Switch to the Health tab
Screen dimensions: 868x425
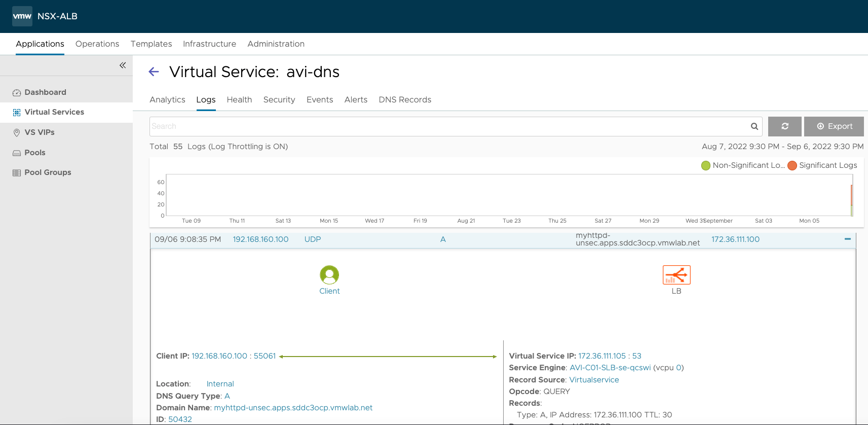tap(240, 100)
